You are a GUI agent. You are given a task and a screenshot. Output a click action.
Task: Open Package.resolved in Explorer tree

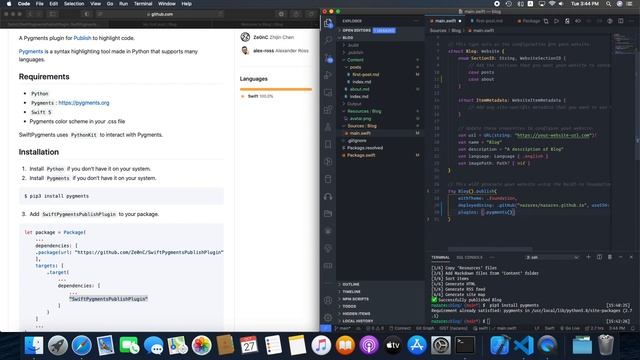(364, 148)
